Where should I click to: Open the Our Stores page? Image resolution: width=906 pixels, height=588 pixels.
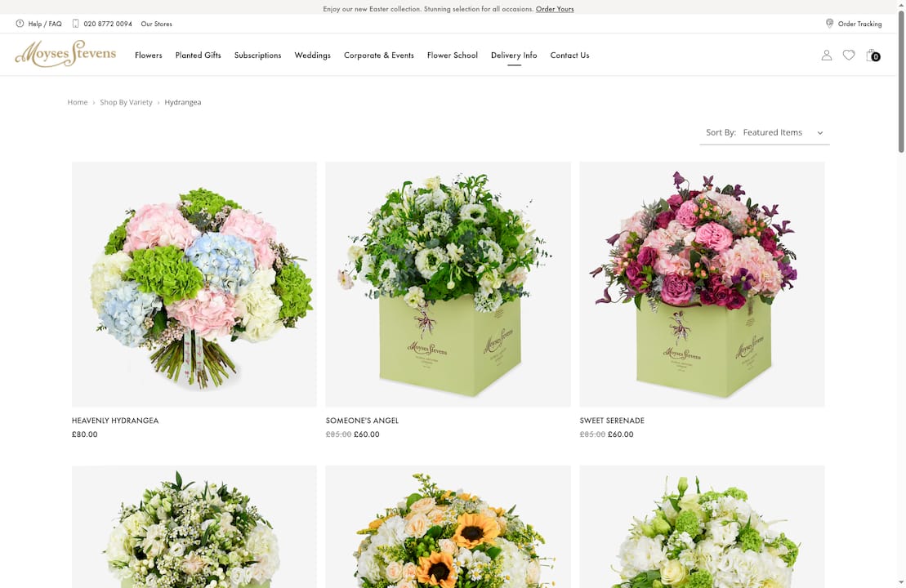[x=156, y=24]
